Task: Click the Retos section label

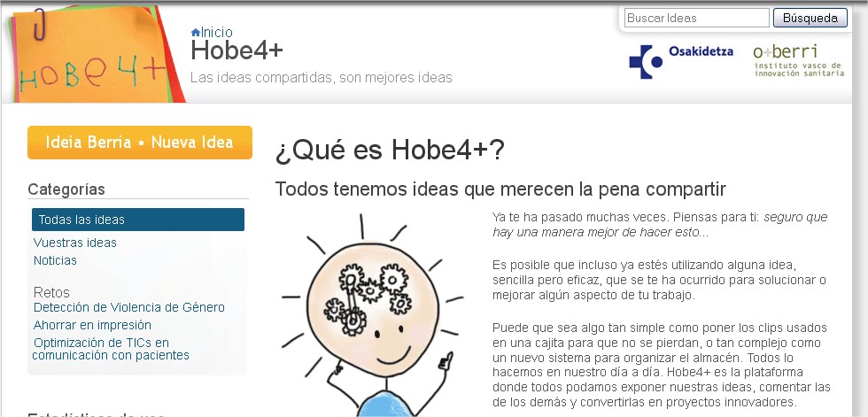Action: pyautogui.click(x=50, y=292)
